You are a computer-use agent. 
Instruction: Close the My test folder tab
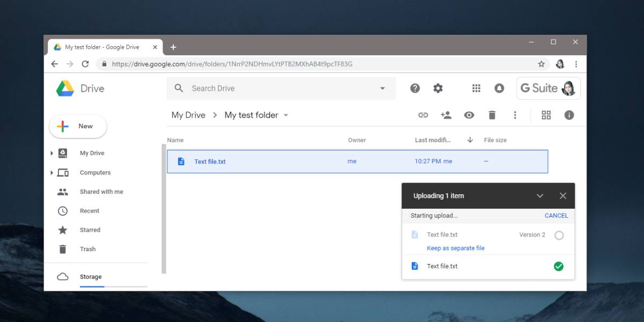coord(155,47)
